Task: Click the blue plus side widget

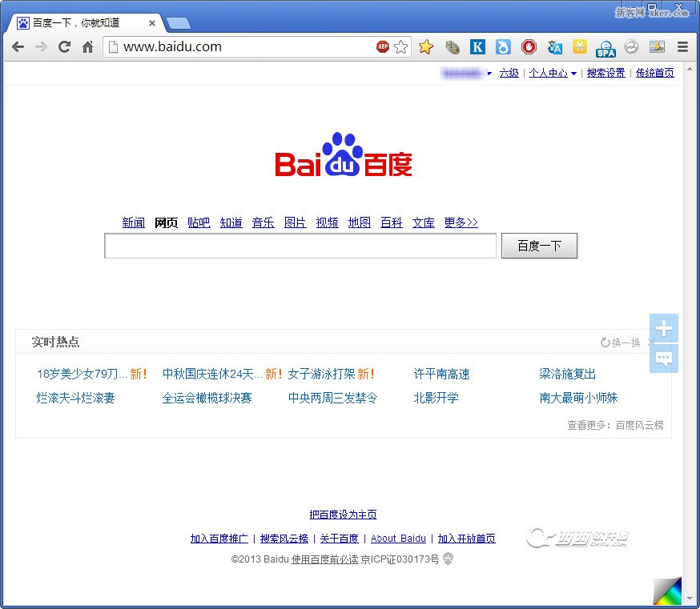Action: [663, 328]
